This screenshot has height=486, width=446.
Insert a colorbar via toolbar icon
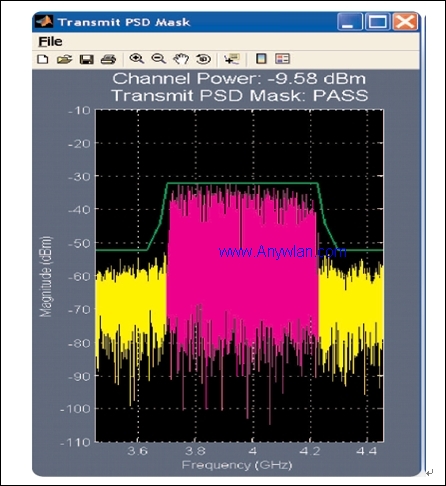(261, 59)
